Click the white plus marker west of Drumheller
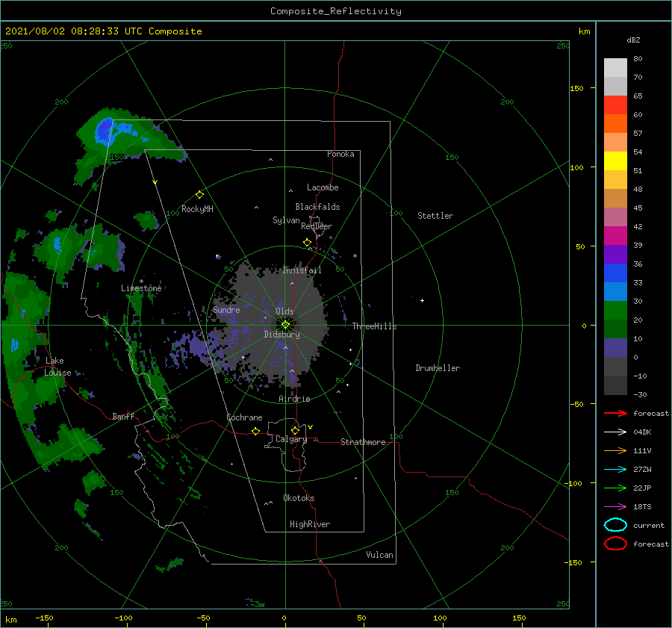The width and height of the screenshot is (672, 628). 422,300
